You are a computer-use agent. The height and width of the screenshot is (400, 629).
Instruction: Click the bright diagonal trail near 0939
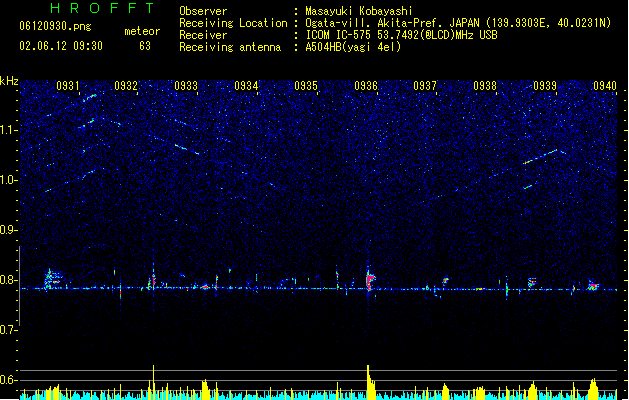tap(541, 157)
